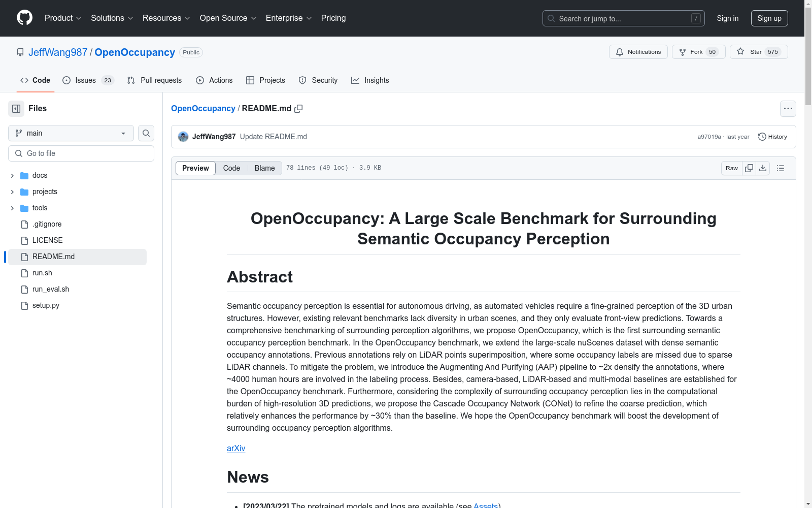Open the three-dot more options menu

point(788,109)
